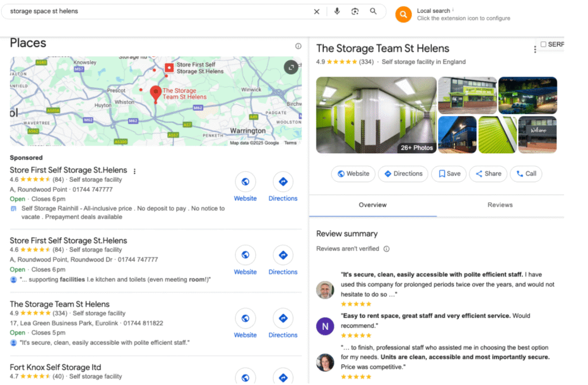The height and width of the screenshot is (385, 588).
Task: Switch to the Reviews tab
Action: pyautogui.click(x=500, y=205)
